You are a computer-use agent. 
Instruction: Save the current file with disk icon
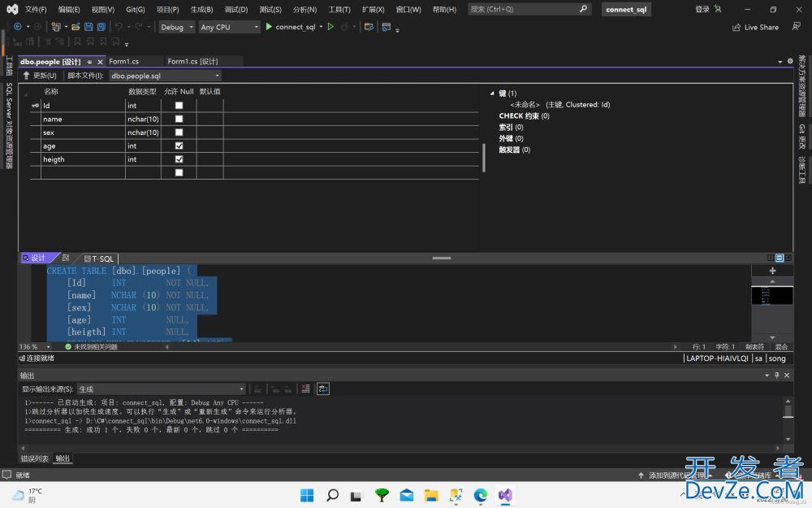[x=89, y=27]
